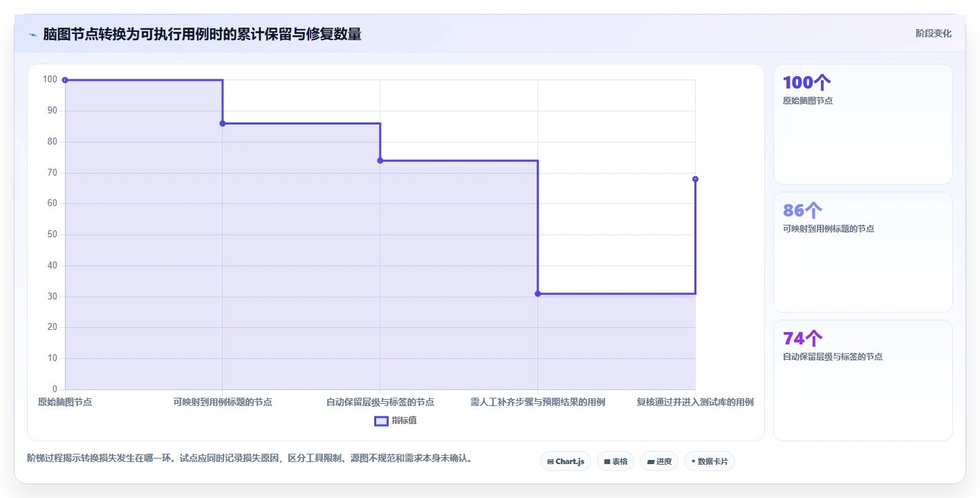This screenshot has height=498, width=980.
Task: Click the x-axis label 需人工补齐步骤与预期结果的用例
Action: click(x=538, y=402)
